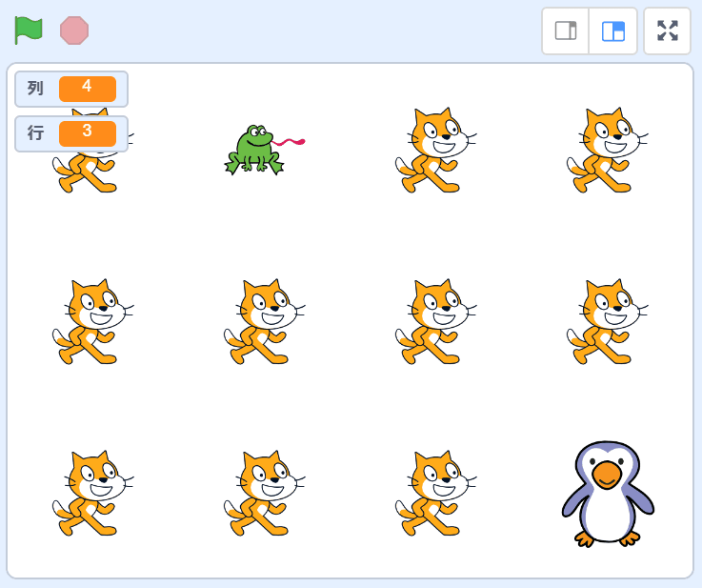Click the cat directly left of the penguin
Viewport: 702px width, 588px height.
435,493
